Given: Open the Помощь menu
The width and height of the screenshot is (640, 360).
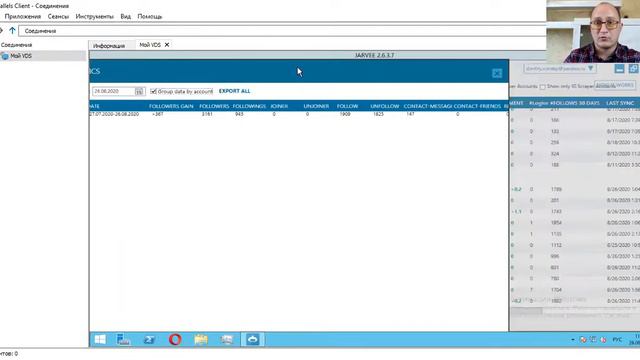Looking at the screenshot, I should tap(150, 16).
